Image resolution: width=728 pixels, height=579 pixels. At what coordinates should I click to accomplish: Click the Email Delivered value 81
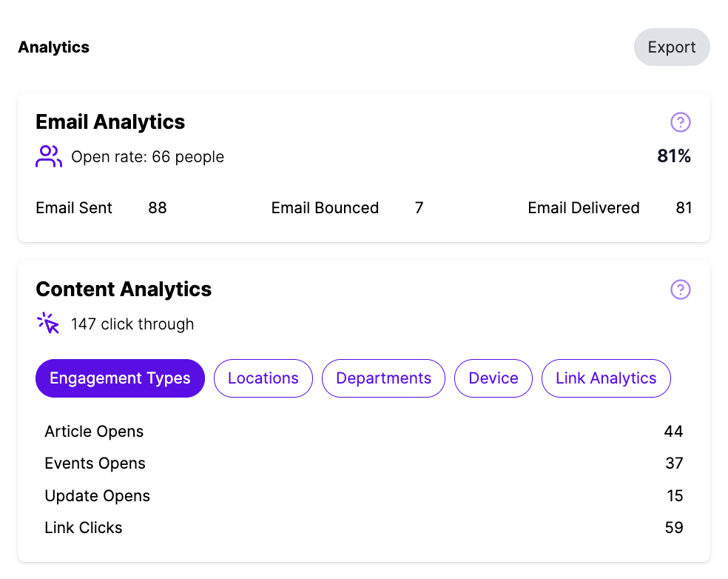point(684,208)
